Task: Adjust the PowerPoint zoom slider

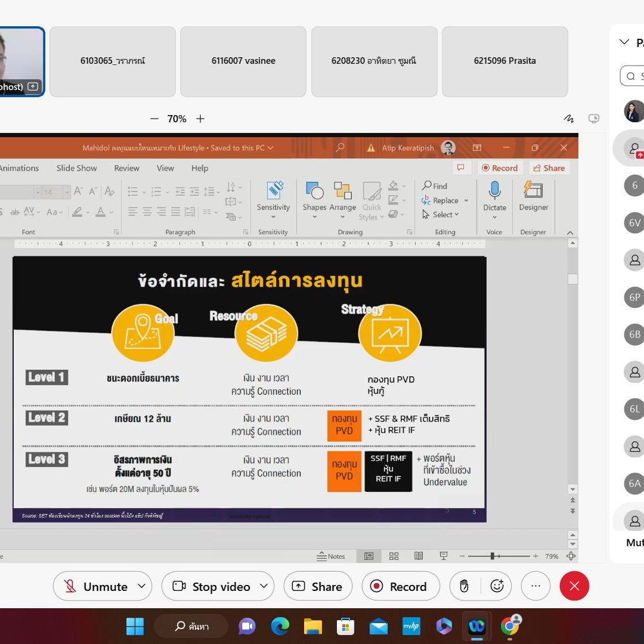Action: tap(493, 556)
